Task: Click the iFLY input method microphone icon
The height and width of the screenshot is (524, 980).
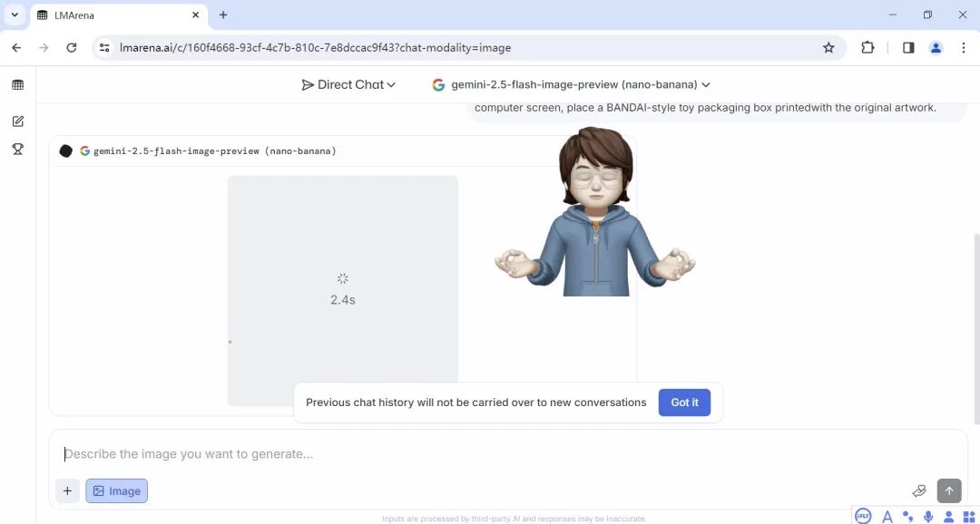Action: tap(928, 516)
